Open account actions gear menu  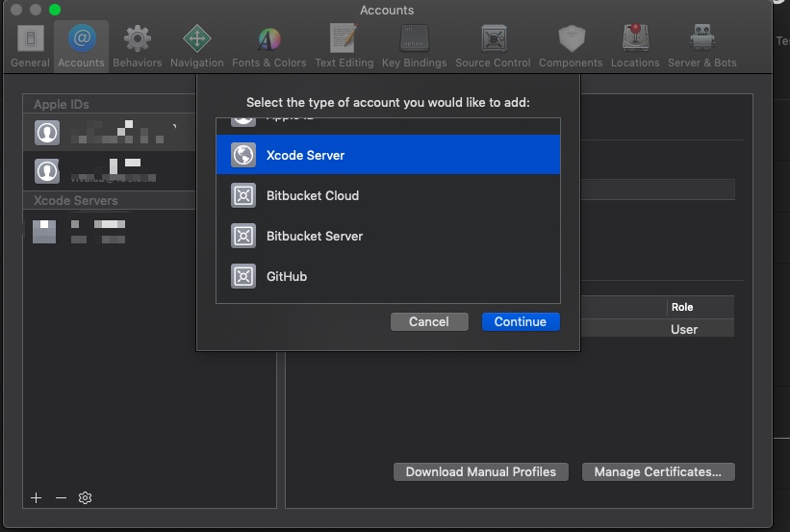(x=85, y=497)
